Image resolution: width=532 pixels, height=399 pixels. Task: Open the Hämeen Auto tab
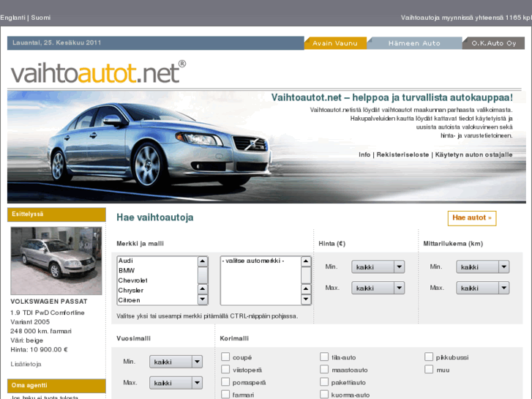pyautogui.click(x=414, y=43)
